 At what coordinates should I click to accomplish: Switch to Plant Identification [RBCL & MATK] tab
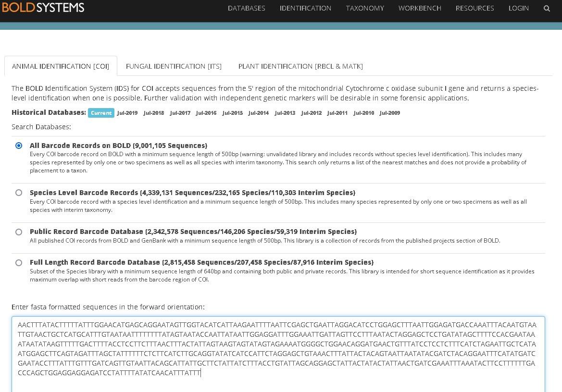(300, 66)
